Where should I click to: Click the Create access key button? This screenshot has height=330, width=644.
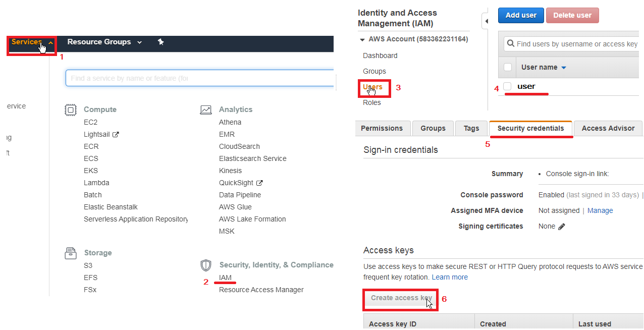(401, 298)
